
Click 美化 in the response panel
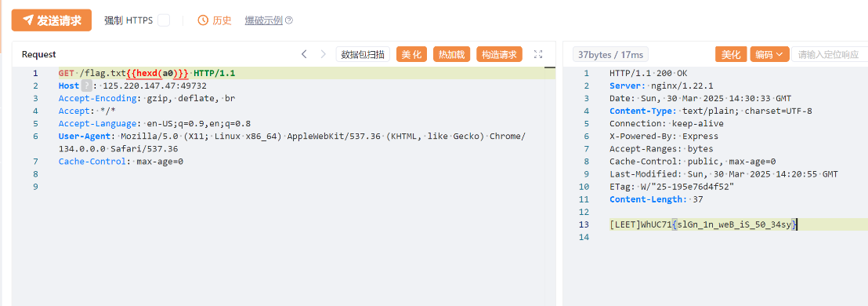point(731,54)
